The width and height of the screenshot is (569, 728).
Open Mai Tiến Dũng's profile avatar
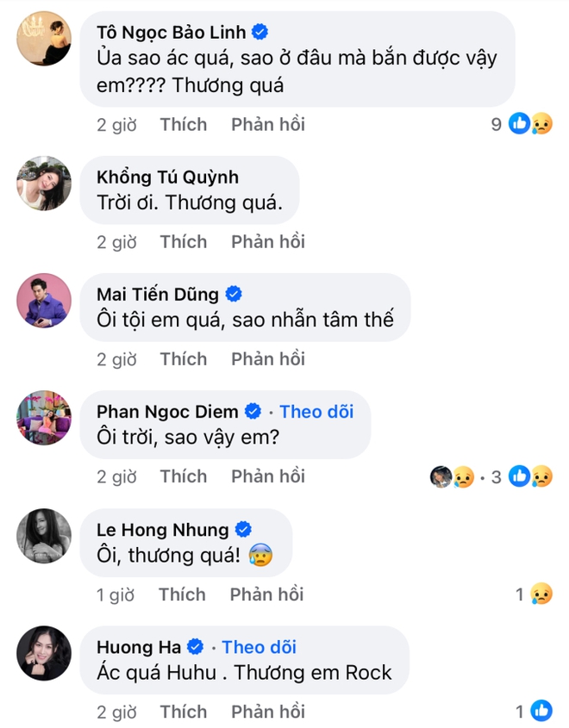point(44,301)
